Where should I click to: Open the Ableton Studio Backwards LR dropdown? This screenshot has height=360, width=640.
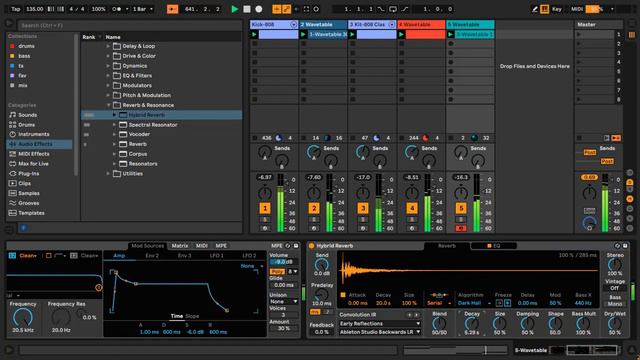tap(380, 332)
